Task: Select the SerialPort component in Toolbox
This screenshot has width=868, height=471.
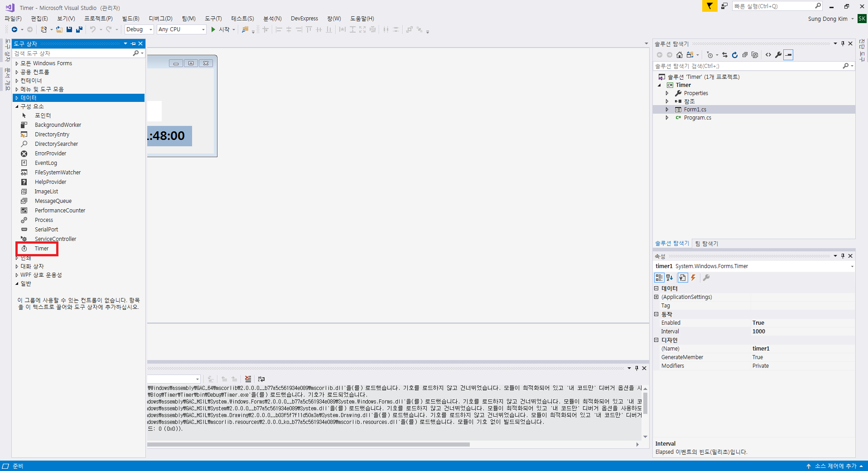Action: pyautogui.click(x=46, y=230)
